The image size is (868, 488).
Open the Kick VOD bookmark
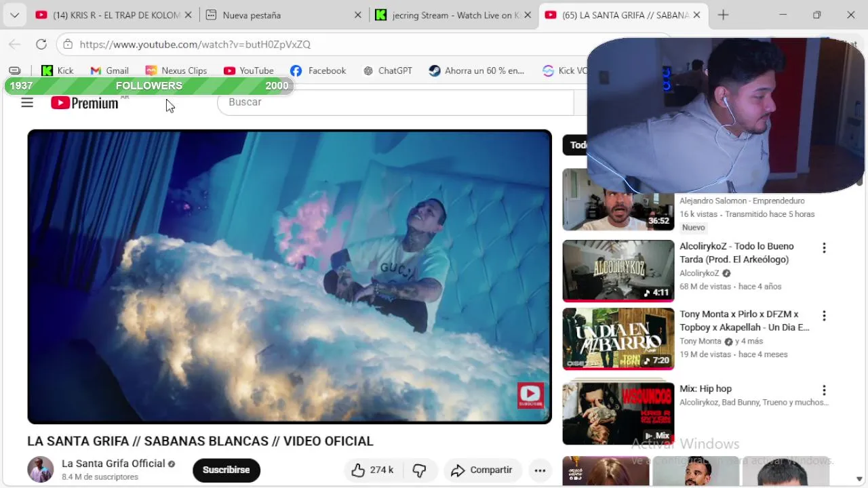coord(565,70)
